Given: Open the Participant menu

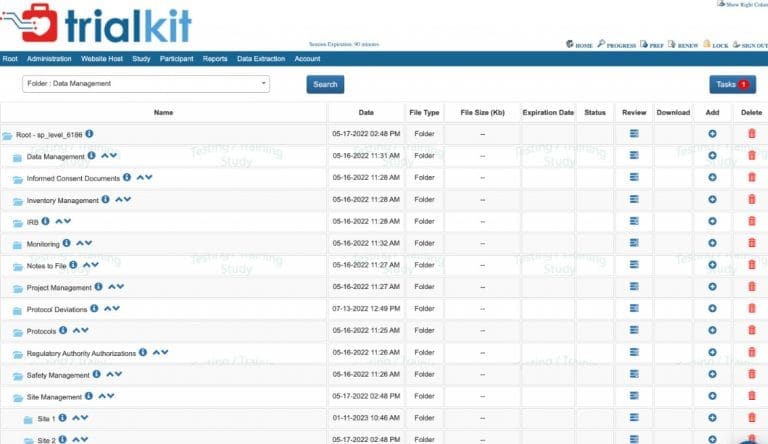Looking at the screenshot, I should tap(176, 59).
